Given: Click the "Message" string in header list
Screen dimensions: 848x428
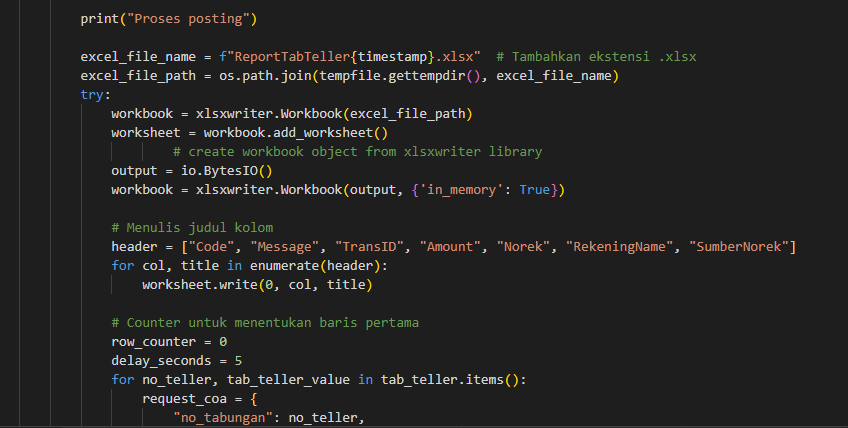Looking at the screenshot, I should coord(284,247).
